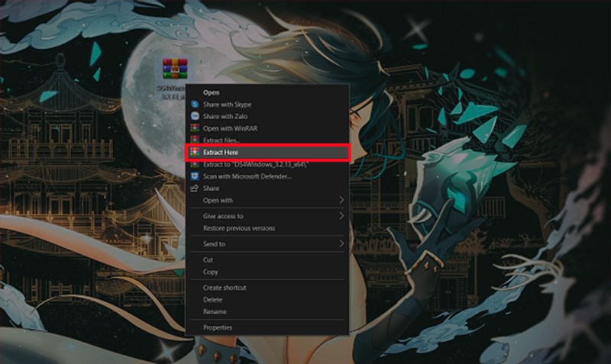The image size is (611, 364).
Task: Choose Delete from the context menu
Action: (213, 300)
